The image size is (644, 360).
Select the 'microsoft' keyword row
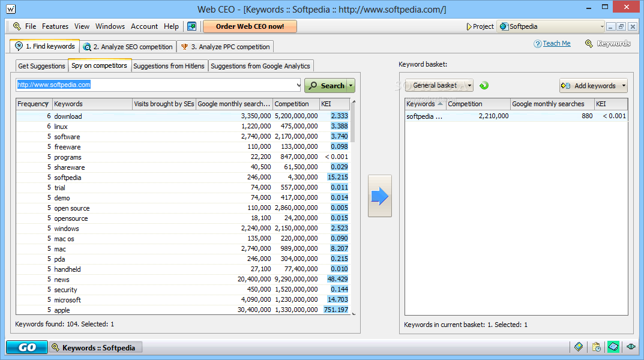coord(183,299)
